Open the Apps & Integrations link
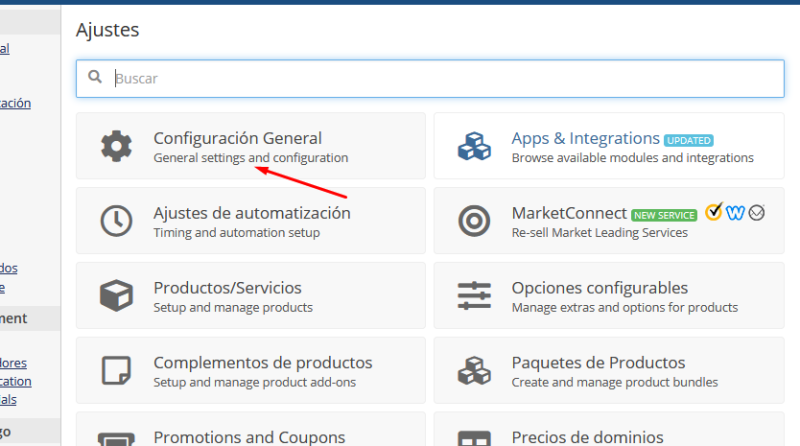800x446 pixels. pyautogui.click(x=585, y=138)
